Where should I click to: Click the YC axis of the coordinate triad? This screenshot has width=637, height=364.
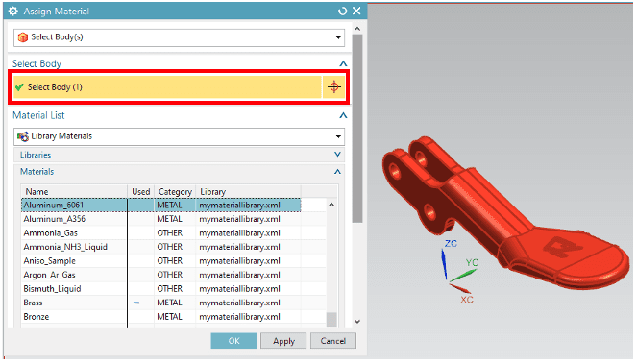(463, 276)
